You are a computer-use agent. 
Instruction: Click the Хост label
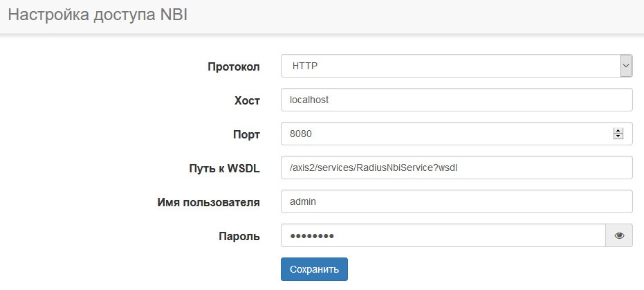click(x=247, y=100)
